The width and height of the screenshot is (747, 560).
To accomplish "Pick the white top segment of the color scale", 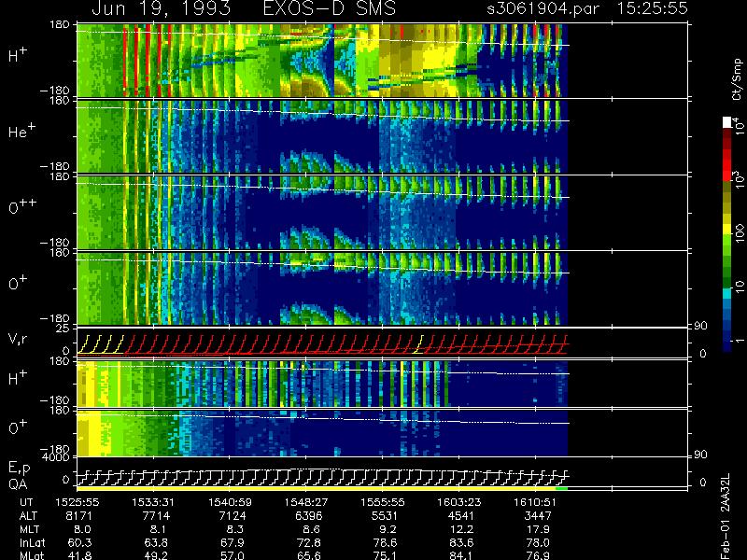I will pos(727,122).
